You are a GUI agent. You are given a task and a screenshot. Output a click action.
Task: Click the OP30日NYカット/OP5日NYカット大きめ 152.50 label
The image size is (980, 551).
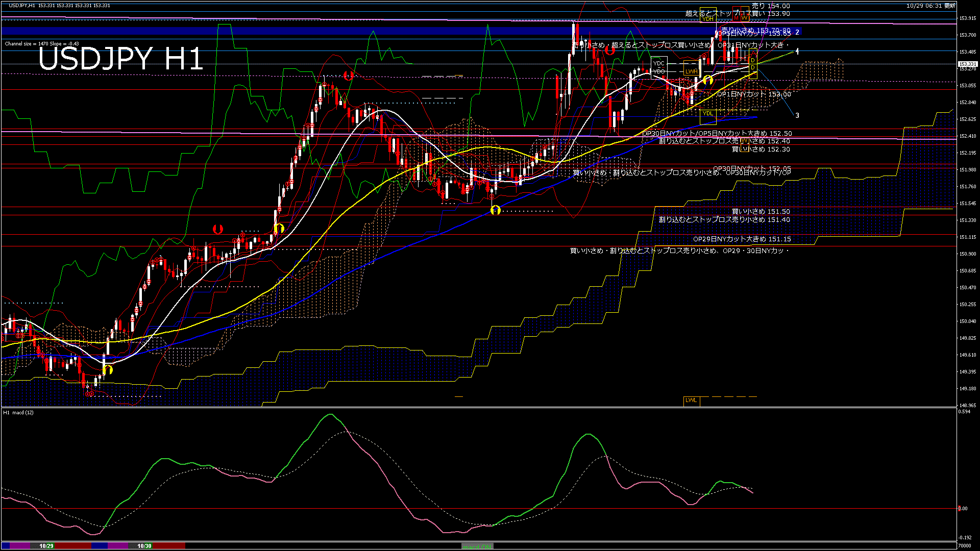click(717, 134)
